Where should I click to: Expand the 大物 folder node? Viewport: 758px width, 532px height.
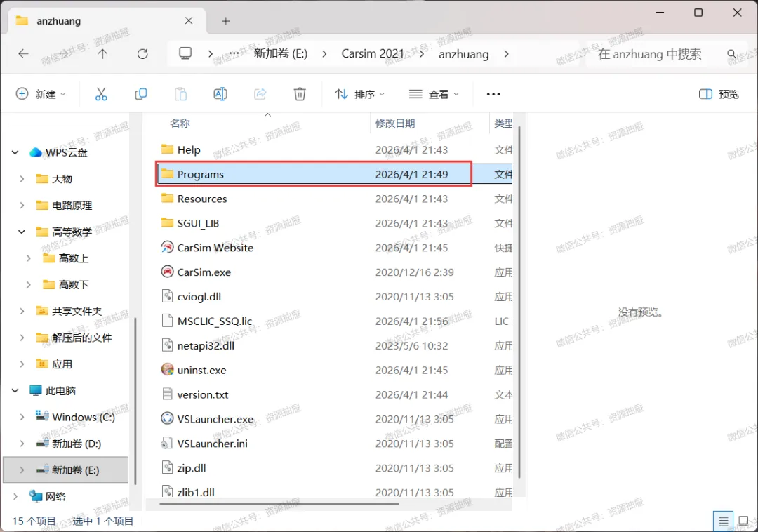(x=22, y=179)
